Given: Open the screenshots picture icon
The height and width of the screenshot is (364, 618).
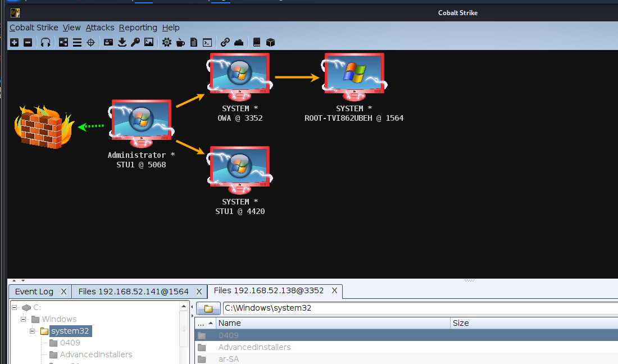Looking at the screenshot, I should tap(149, 42).
